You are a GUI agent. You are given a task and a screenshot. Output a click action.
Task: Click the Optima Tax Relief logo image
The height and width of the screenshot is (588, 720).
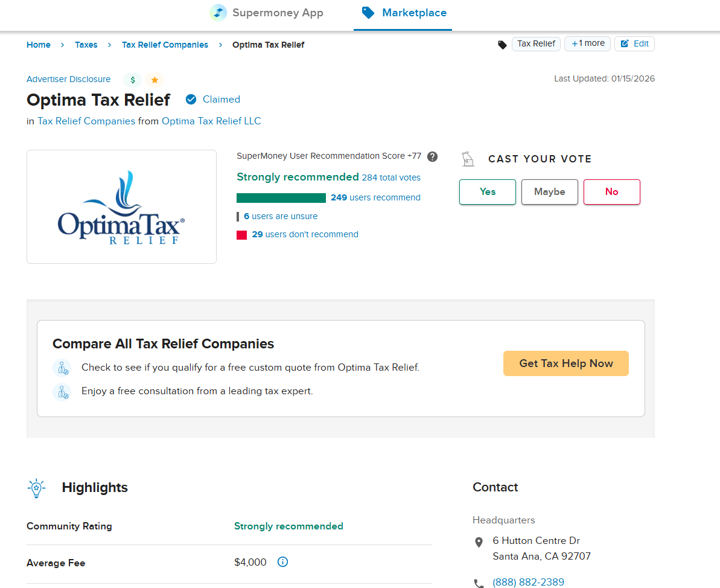121,206
